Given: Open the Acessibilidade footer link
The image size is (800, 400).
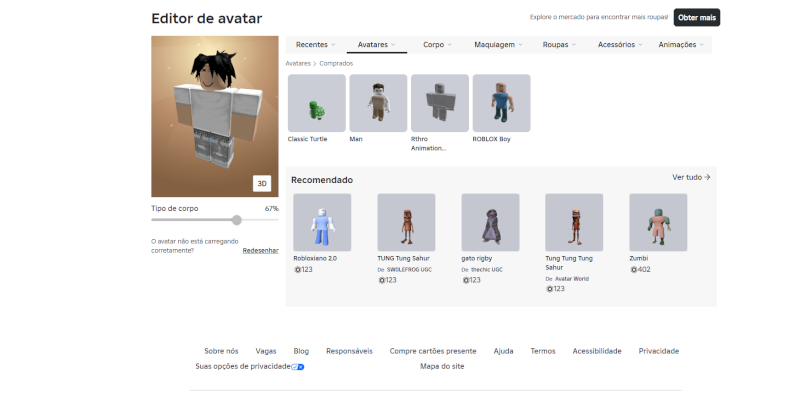Looking at the screenshot, I should (597, 351).
